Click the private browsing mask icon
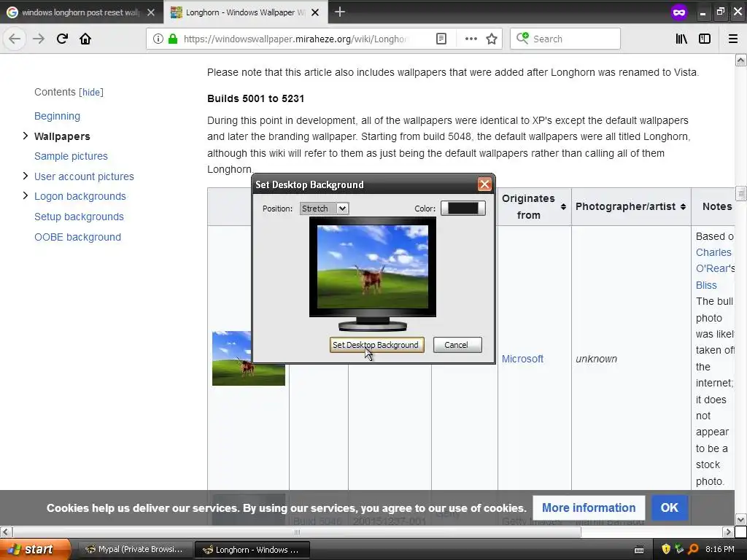 [679, 12]
